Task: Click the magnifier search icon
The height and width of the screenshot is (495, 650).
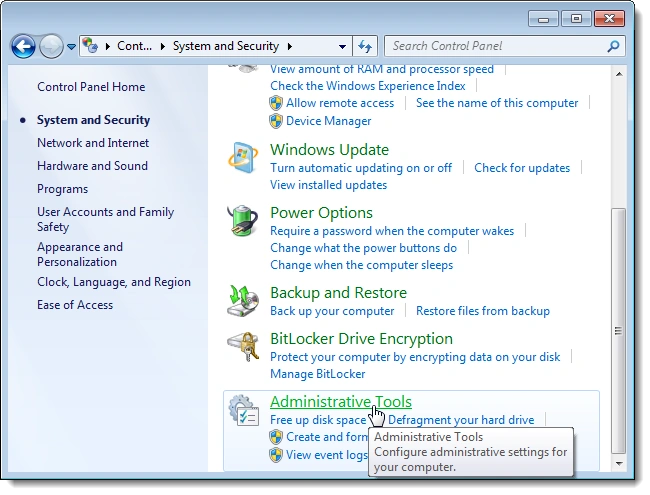Action: pyautogui.click(x=614, y=46)
